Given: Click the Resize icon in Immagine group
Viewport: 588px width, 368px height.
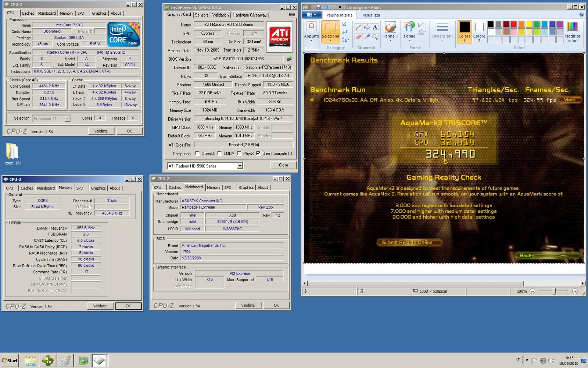Looking at the screenshot, I should (x=344, y=32).
